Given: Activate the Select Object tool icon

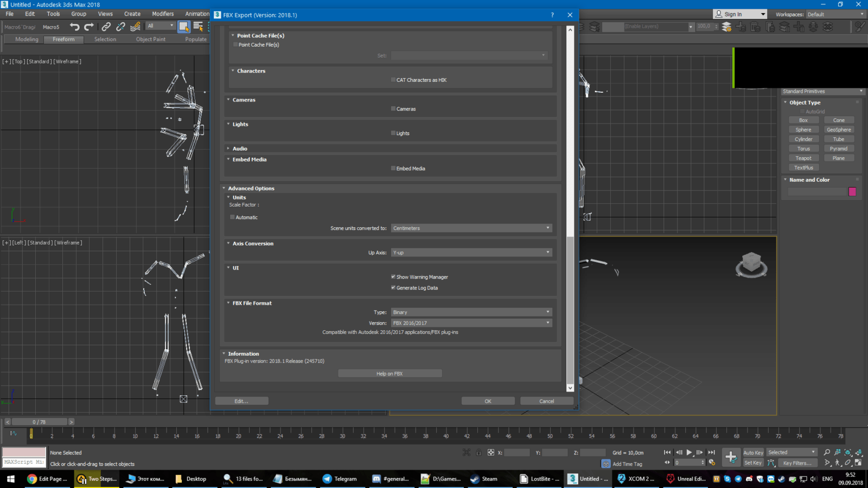Looking at the screenshot, I should coord(184,27).
